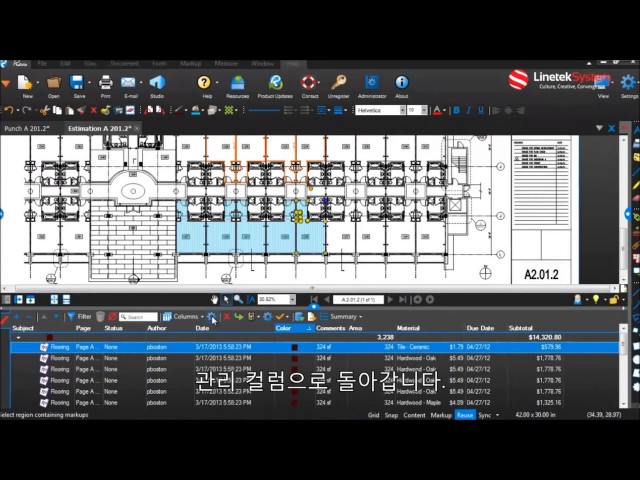Clear filters with the trash can icon

coord(100,317)
